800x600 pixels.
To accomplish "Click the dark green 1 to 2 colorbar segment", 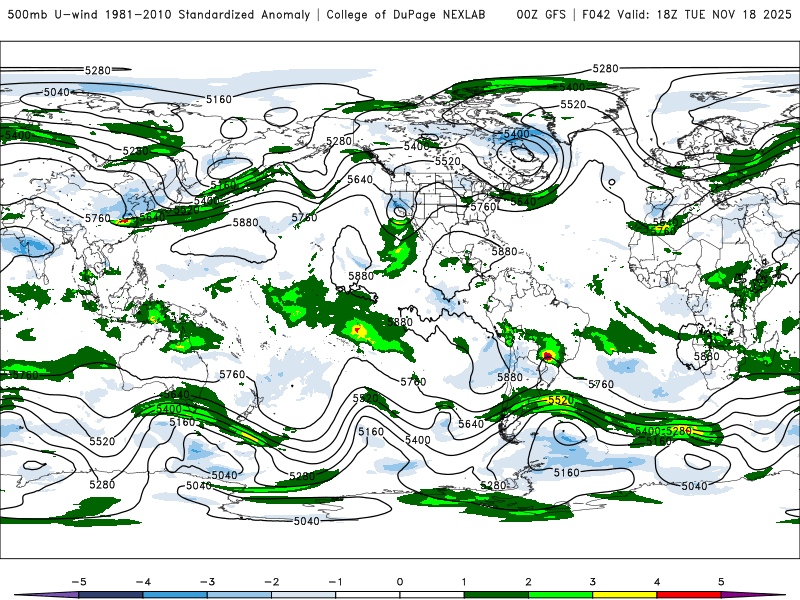I will tap(496, 595).
